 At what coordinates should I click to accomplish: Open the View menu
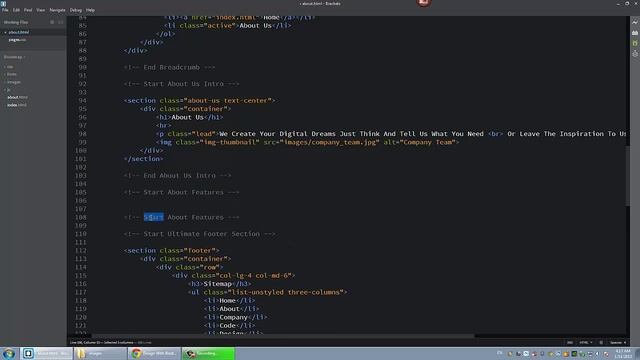[x=41, y=10]
